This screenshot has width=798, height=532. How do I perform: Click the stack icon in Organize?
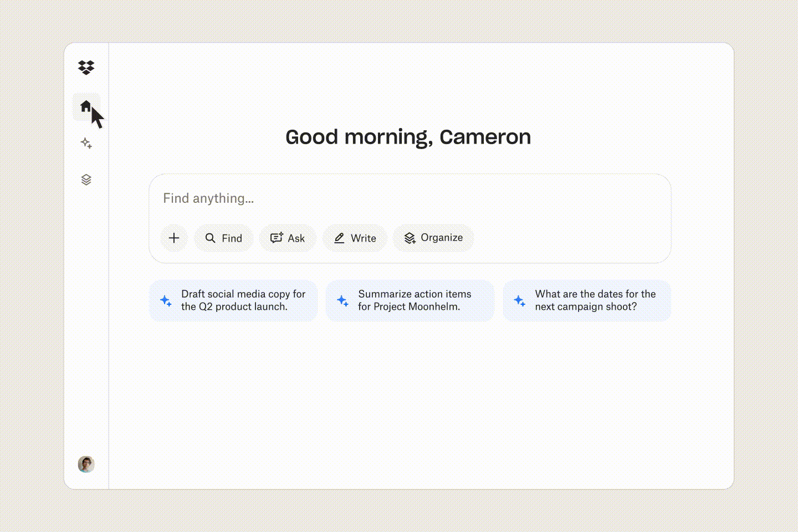[410, 238]
